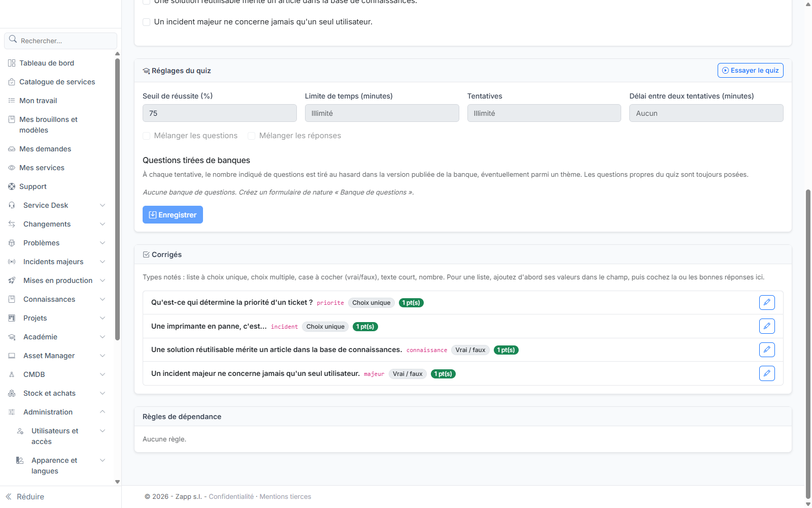This screenshot has height=508, width=812.
Task: Click the Catalogue de services icon
Action: pyautogui.click(x=12, y=82)
